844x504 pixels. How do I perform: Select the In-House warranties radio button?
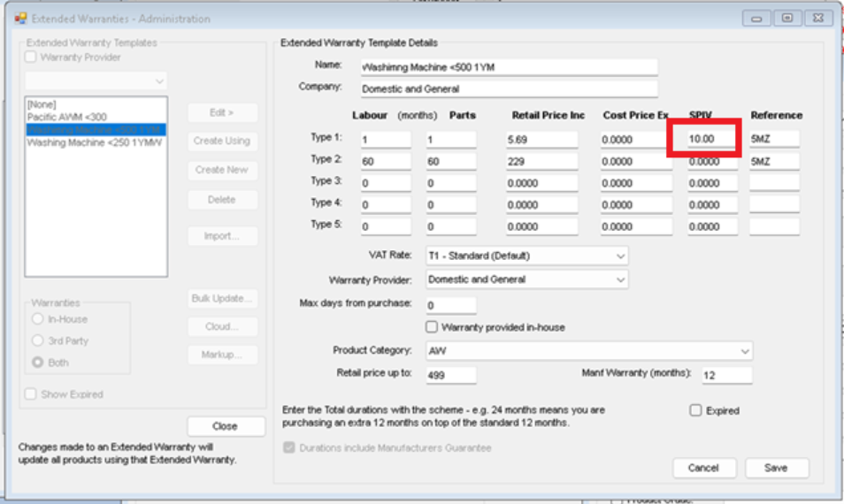[x=38, y=319]
